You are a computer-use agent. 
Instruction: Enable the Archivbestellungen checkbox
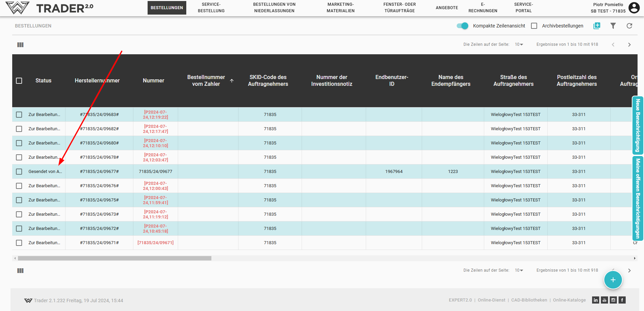pos(534,26)
